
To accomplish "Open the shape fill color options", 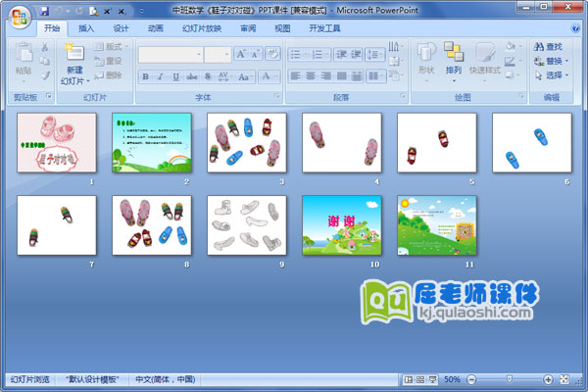I will point(513,46).
